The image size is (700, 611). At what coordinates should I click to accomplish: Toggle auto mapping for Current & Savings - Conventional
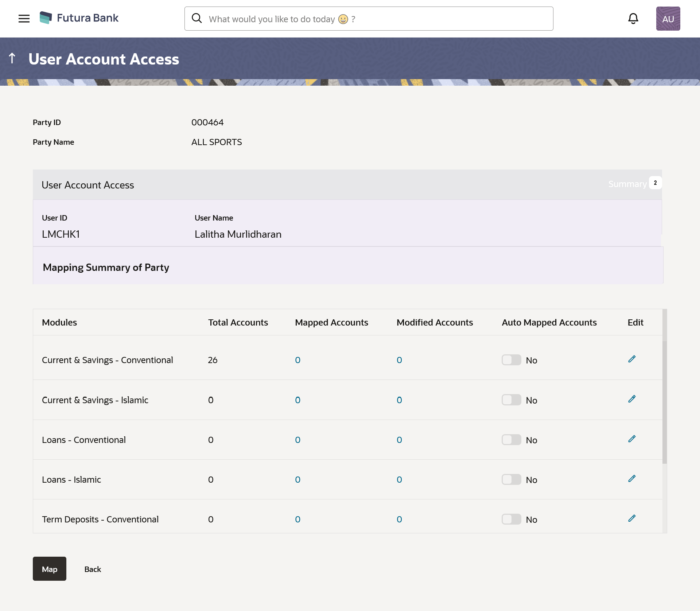click(511, 360)
